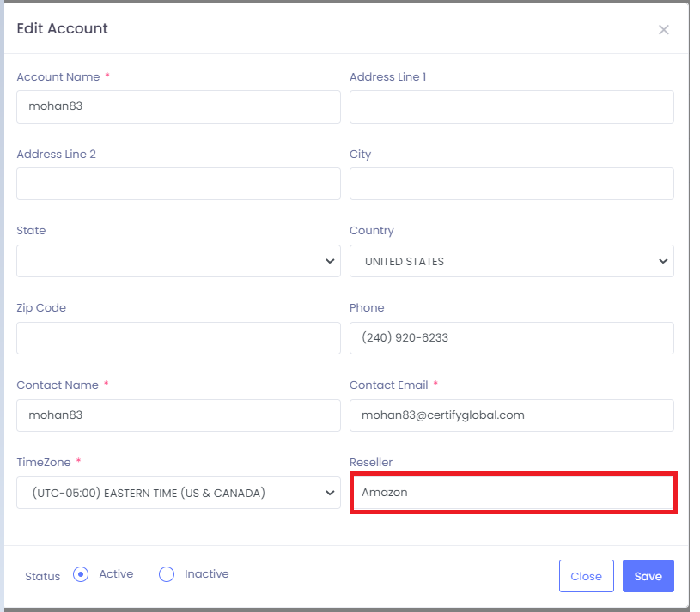700x612 pixels.
Task: Close the Edit Account dialog with X icon
Action: click(x=663, y=30)
